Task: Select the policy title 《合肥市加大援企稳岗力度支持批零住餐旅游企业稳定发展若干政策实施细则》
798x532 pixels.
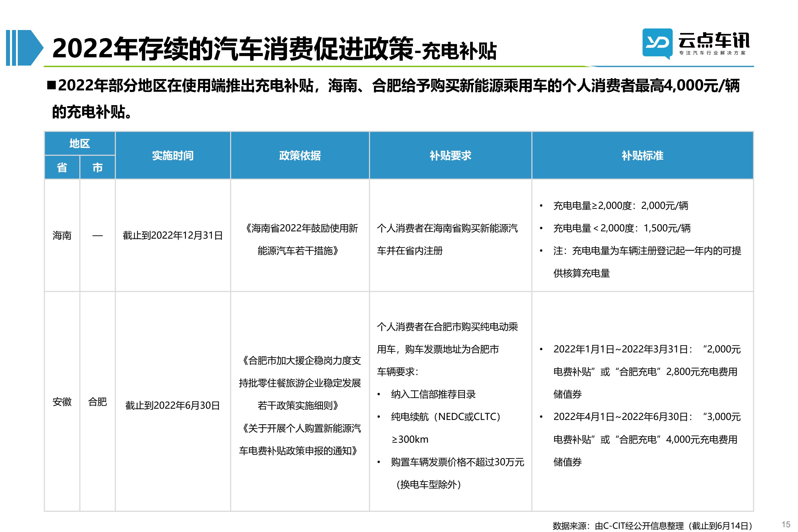Action: (300, 383)
